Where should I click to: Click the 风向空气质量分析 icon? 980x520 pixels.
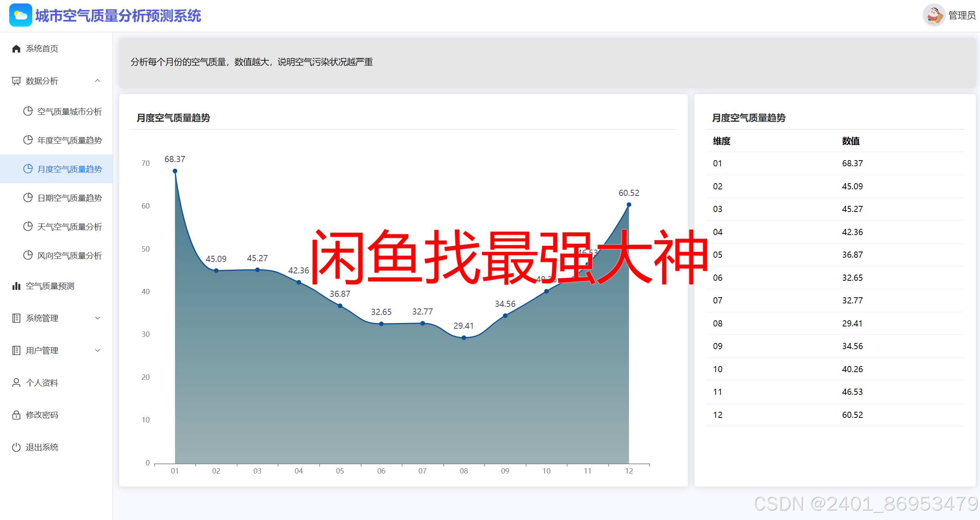pyautogui.click(x=28, y=255)
